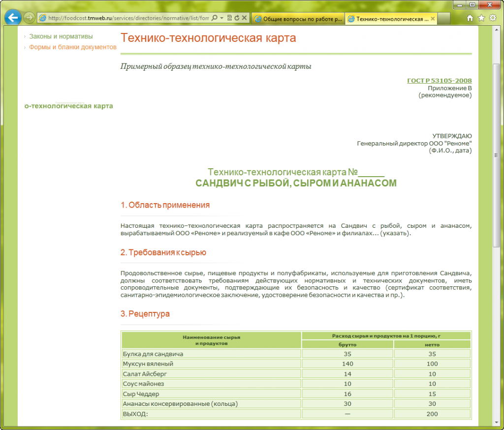The height and width of the screenshot is (430, 504).
Task: Click the scrollbar up arrow
Action: click(x=497, y=30)
